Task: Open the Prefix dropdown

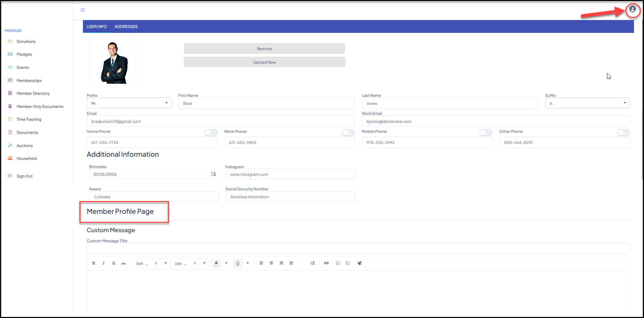Action: 129,103
